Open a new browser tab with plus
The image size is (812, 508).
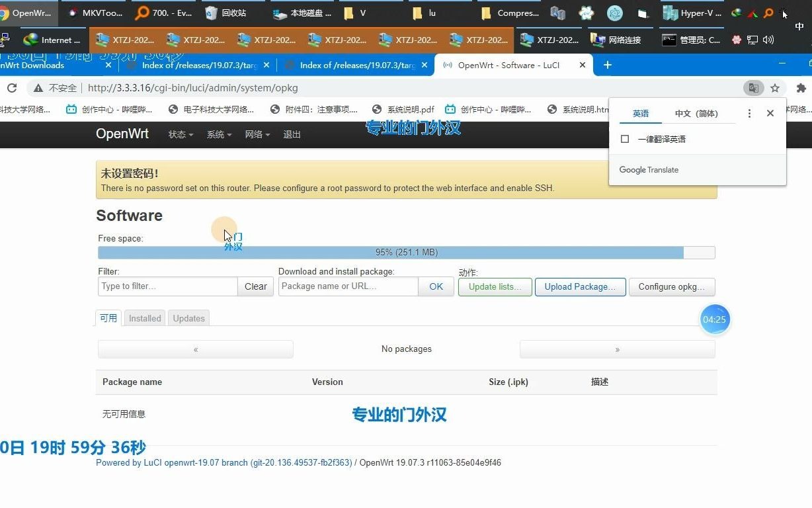[x=608, y=65]
